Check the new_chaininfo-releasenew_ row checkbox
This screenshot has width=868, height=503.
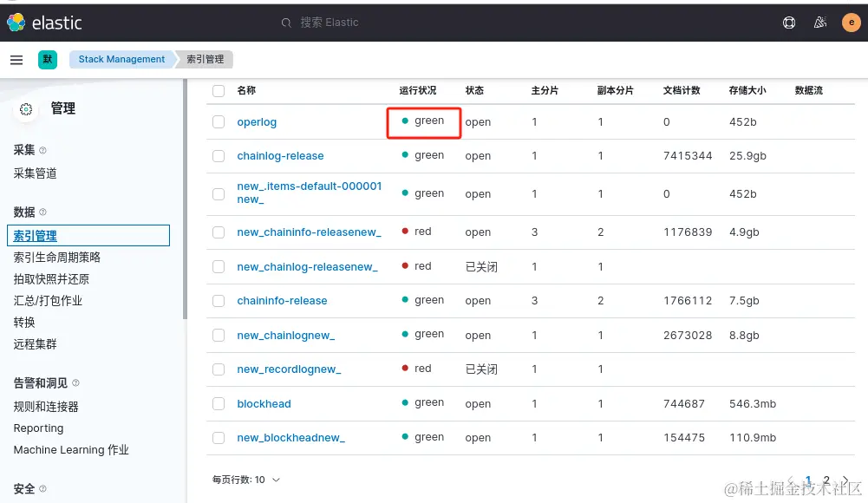(219, 232)
